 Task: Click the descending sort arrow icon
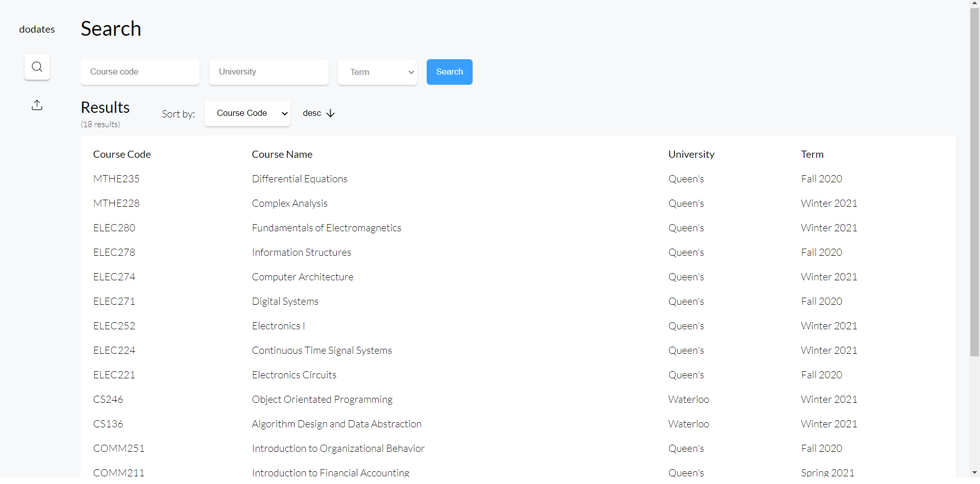pyautogui.click(x=330, y=113)
